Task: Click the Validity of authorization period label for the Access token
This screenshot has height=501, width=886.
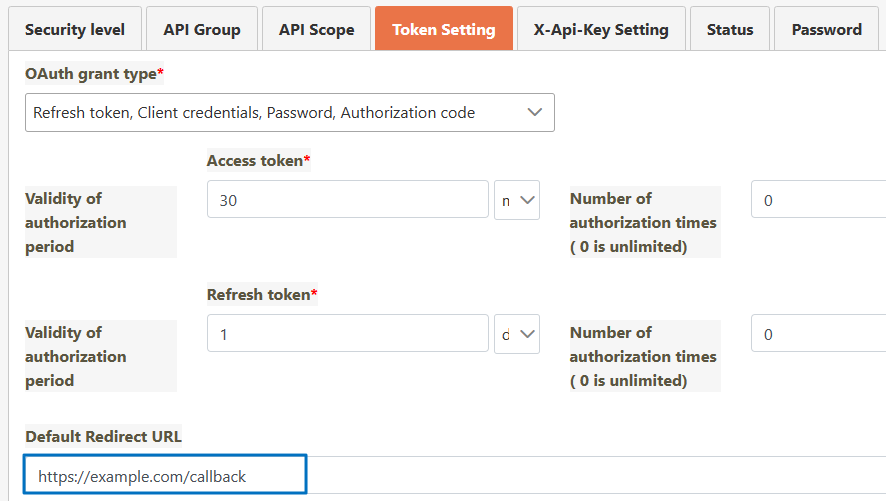Action: 76,222
